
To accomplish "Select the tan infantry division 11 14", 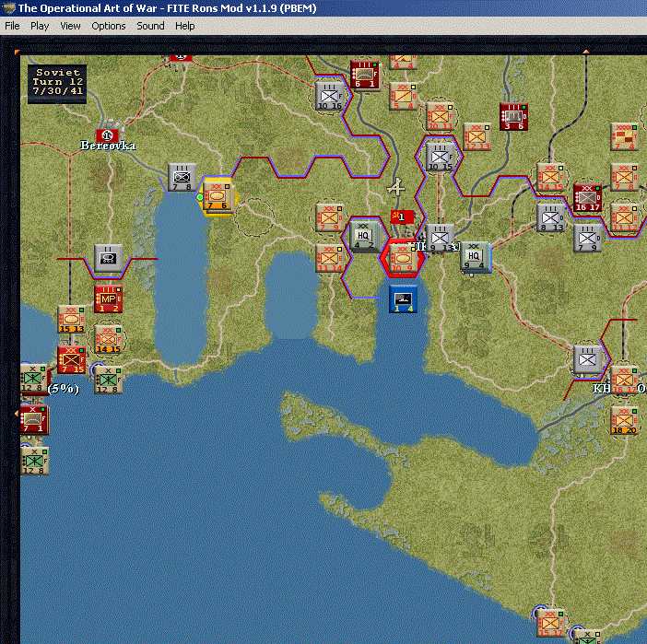I will pos(329,258).
